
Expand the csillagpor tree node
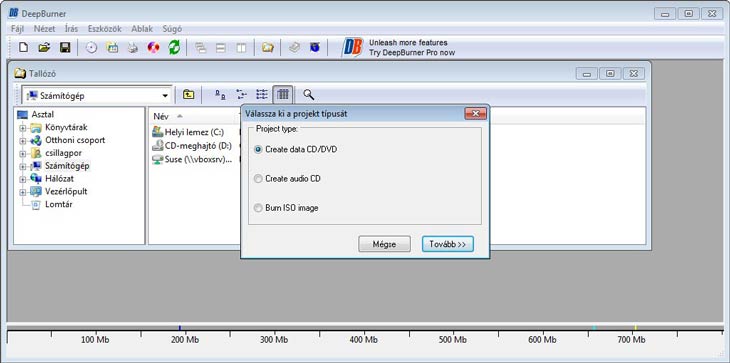click(x=22, y=154)
